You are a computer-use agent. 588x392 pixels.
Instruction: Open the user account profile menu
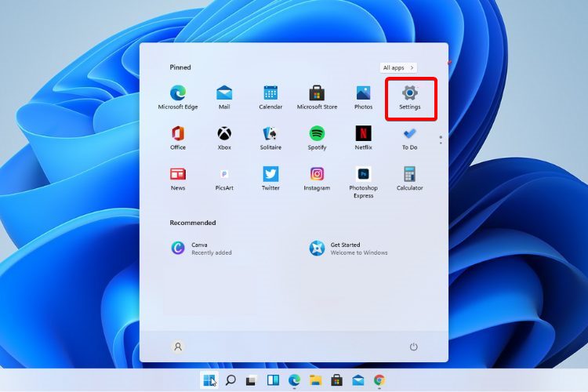coord(178,347)
